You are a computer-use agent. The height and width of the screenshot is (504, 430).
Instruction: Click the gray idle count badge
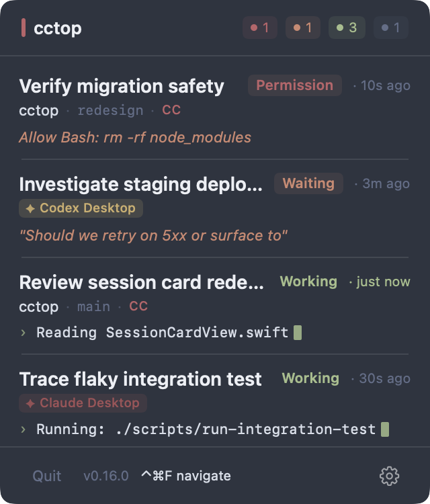click(391, 28)
